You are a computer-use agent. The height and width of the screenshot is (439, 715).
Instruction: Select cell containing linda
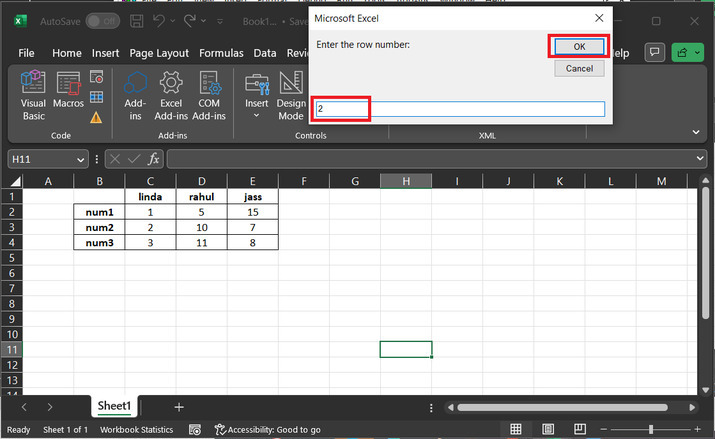(x=150, y=196)
